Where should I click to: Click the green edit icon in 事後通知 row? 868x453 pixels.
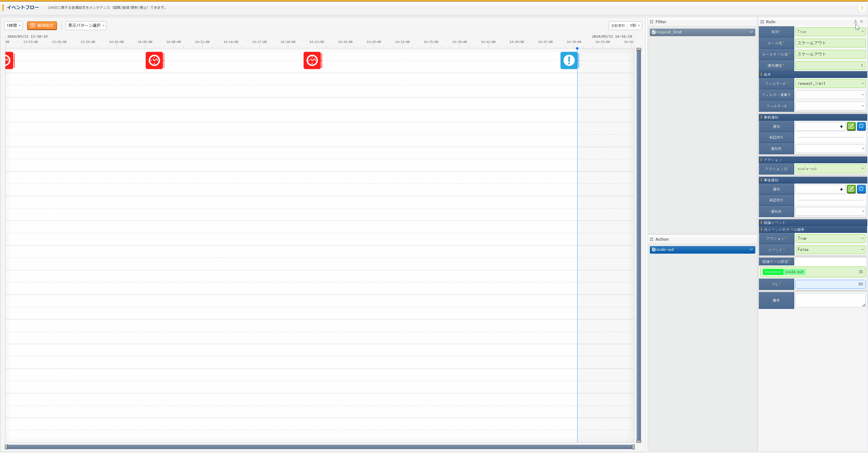pyautogui.click(x=851, y=189)
